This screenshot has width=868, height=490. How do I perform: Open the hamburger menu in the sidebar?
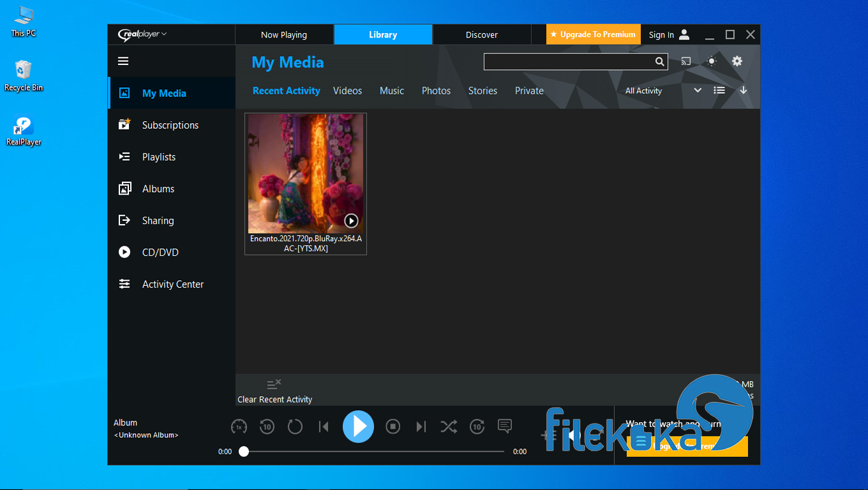123,61
